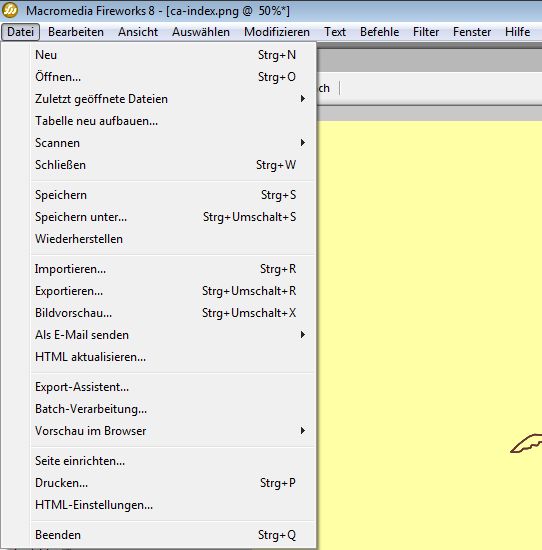Open the Modifizieren menu

[277, 32]
